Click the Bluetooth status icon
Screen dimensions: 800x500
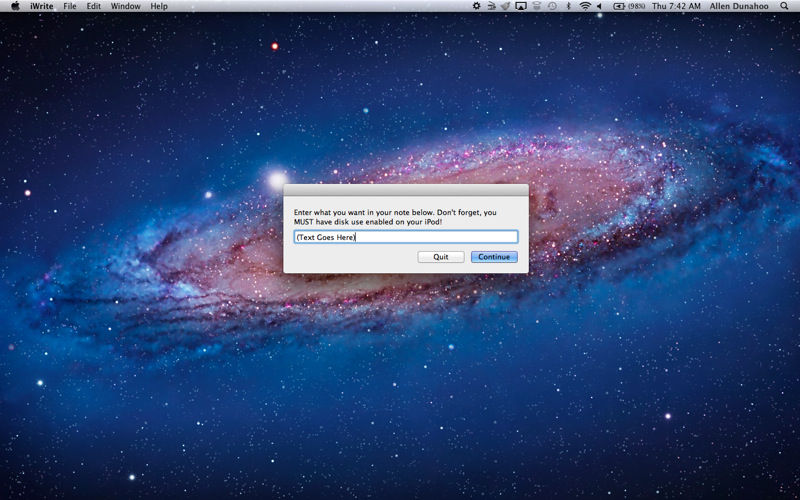point(568,6)
